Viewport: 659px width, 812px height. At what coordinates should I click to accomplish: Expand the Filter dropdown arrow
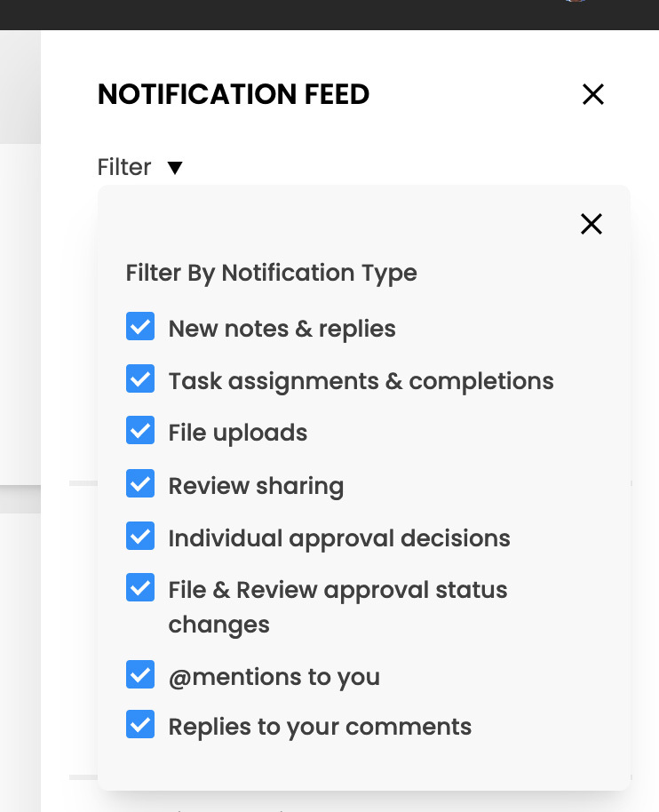[175, 168]
